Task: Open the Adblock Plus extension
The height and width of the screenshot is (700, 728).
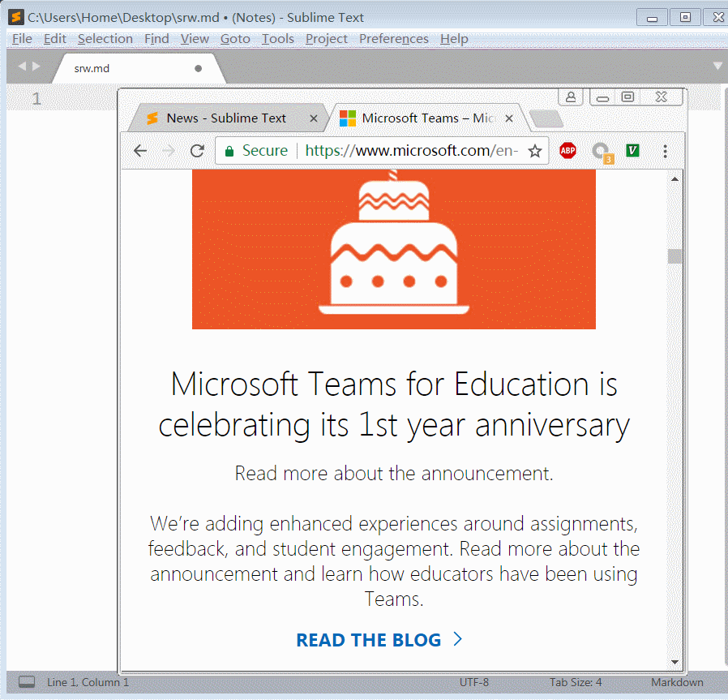Action: pos(567,151)
